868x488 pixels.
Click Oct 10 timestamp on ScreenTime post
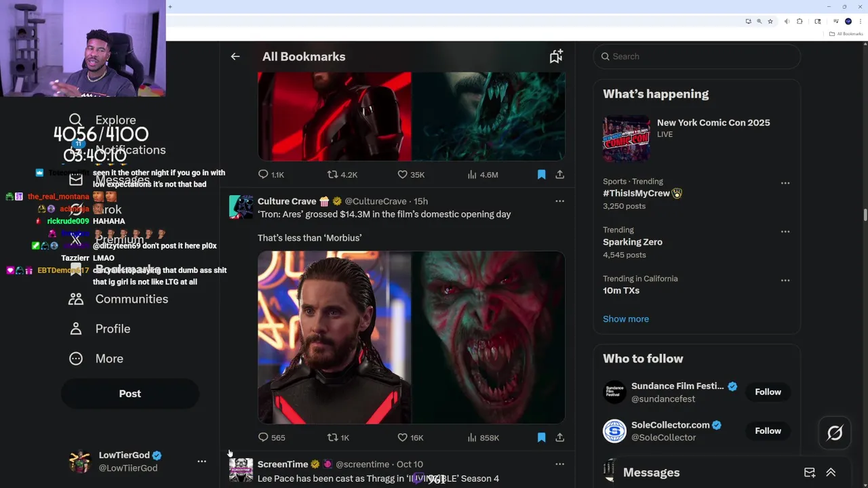point(410,464)
